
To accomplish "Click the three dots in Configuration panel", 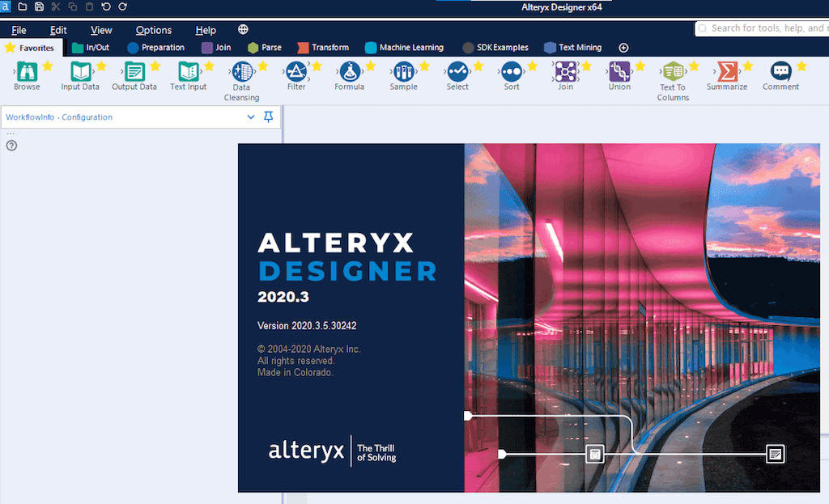I will (11, 134).
